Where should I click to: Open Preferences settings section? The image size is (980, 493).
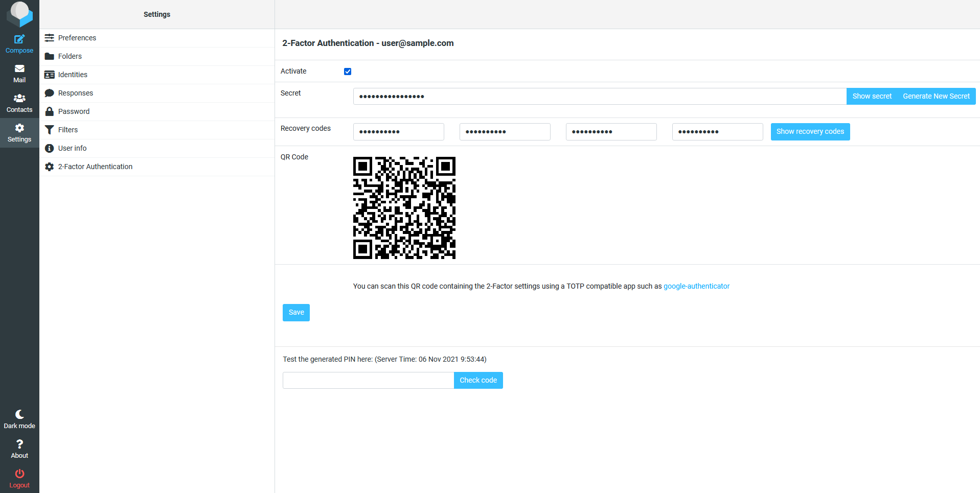157,38
